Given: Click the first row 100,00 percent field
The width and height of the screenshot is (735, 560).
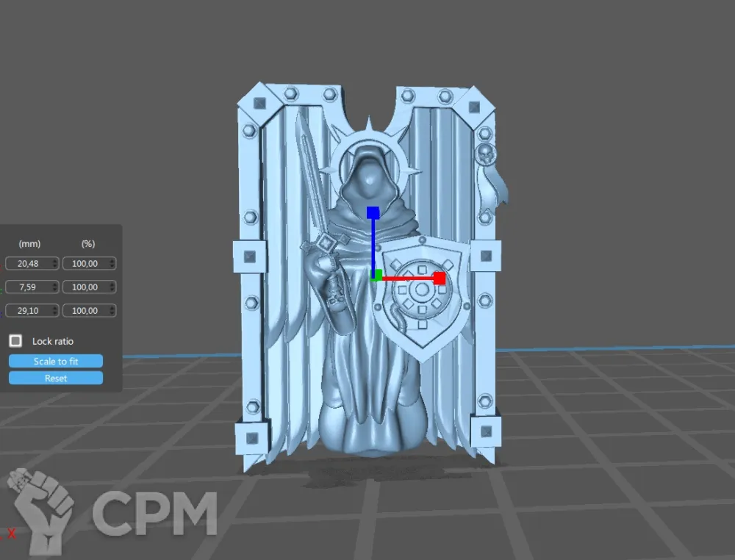Looking at the screenshot, I should pos(85,263).
